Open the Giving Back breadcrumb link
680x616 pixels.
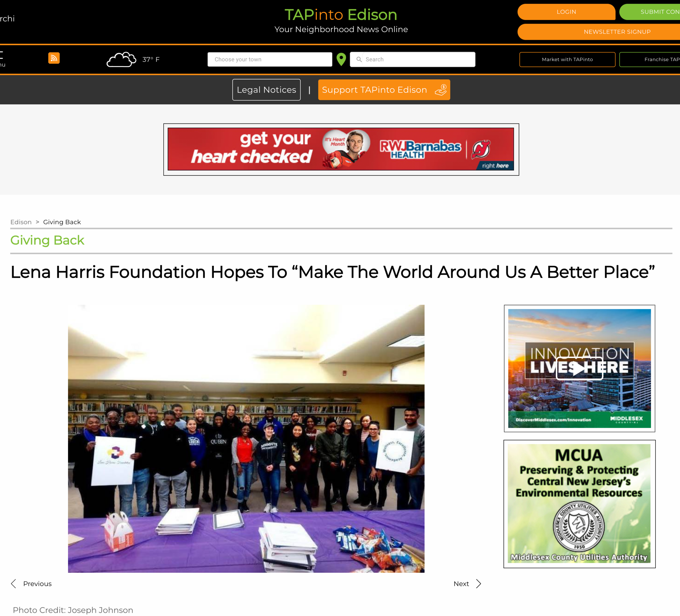(x=62, y=222)
